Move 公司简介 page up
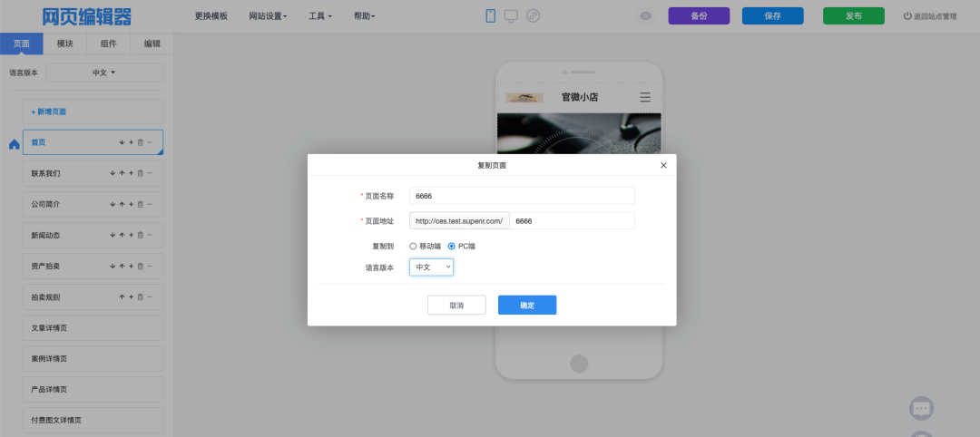The height and width of the screenshot is (437, 980). (122, 204)
